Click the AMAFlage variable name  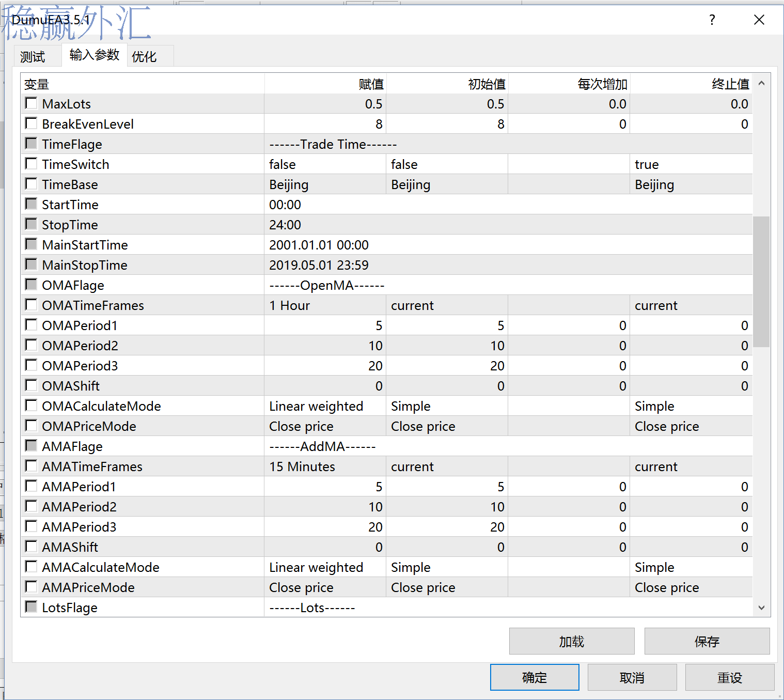coord(72,446)
